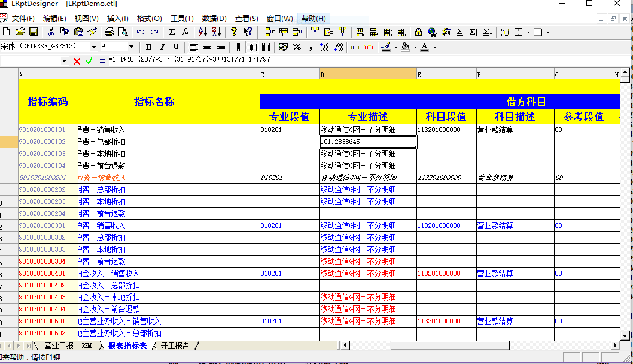Apply font color A swatch
Image resolution: width=633 pixels, height=364 pixels.
click(x=425, y=47)
